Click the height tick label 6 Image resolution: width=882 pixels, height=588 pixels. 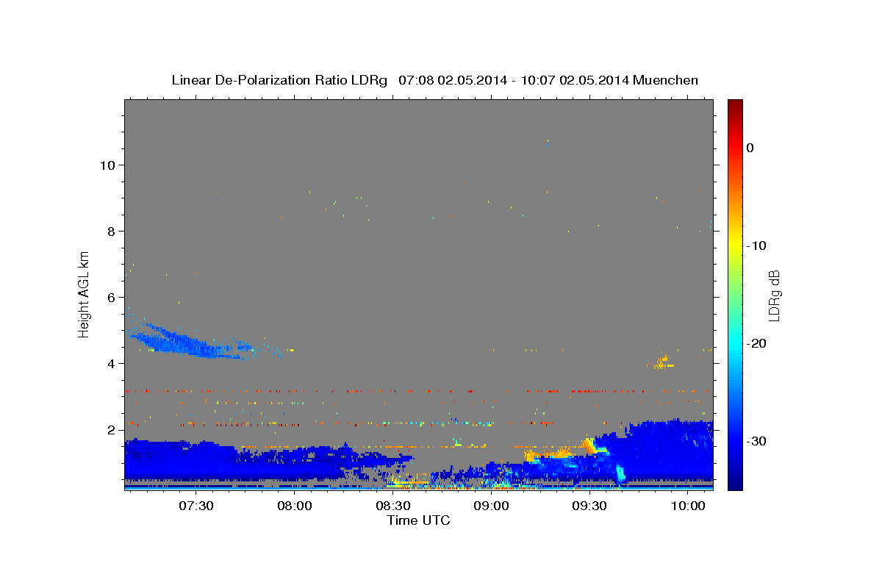pyautogui.click(x=112, y=297)
